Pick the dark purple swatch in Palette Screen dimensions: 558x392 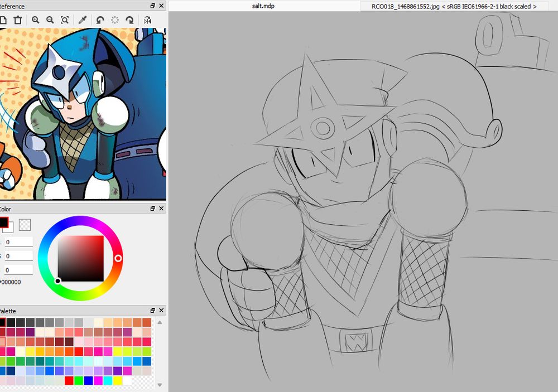(30, 332)
